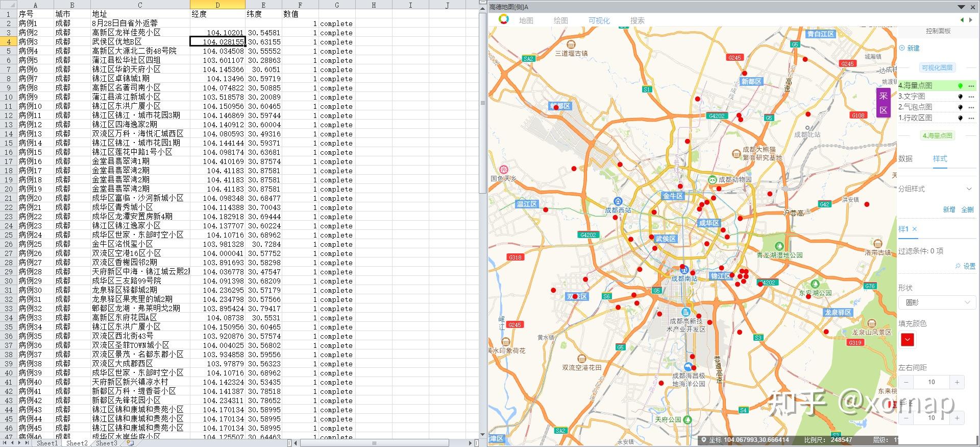Decrease the 左右间距 value with minus
The image size is (980, 447).
[906, 382]
